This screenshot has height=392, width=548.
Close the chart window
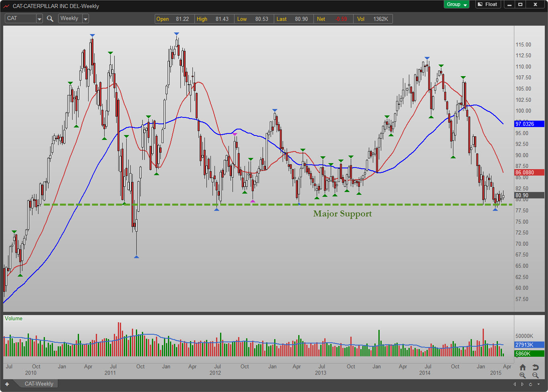[535, 4]
